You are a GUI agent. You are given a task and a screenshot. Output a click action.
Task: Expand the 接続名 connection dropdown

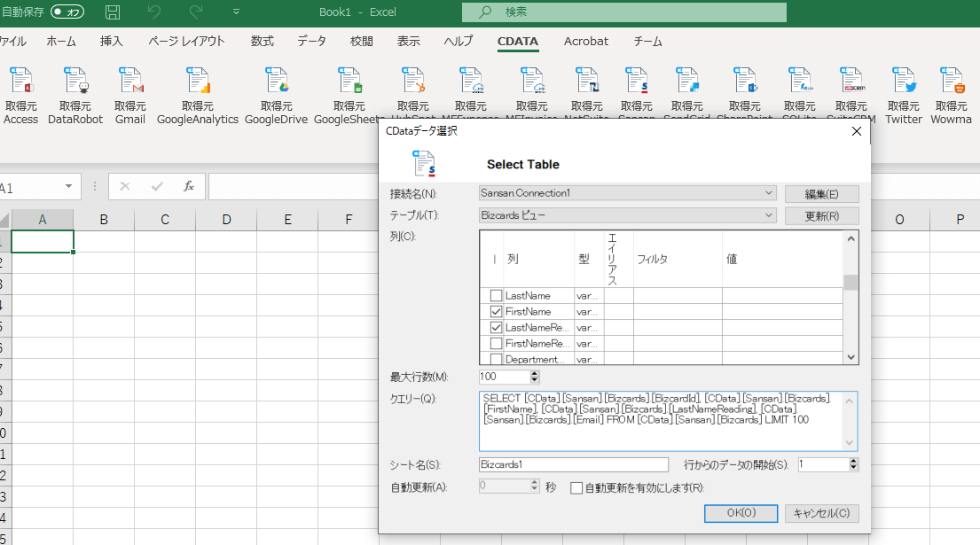pos(768,193)
